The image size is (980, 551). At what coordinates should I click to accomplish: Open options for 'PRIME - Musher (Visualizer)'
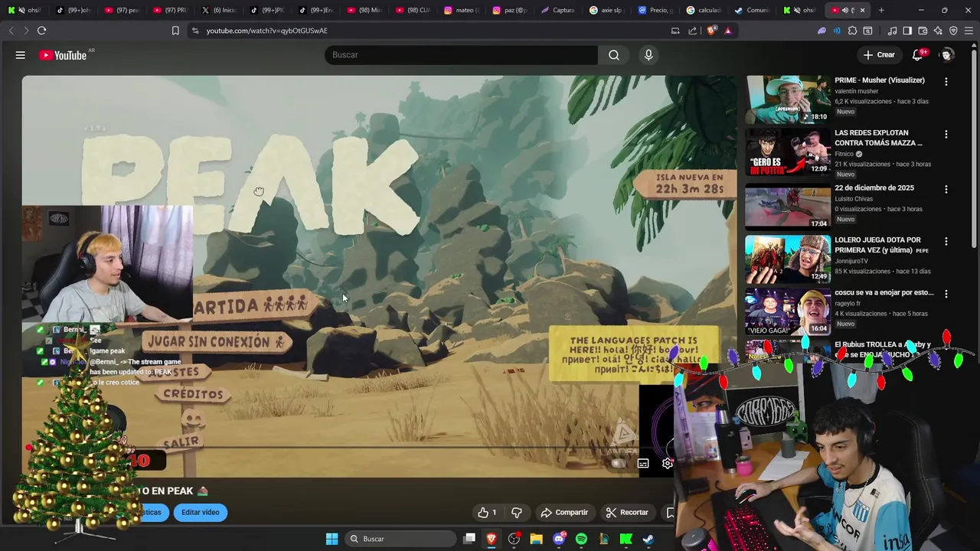pyautogui.click(x=946, y=81)
